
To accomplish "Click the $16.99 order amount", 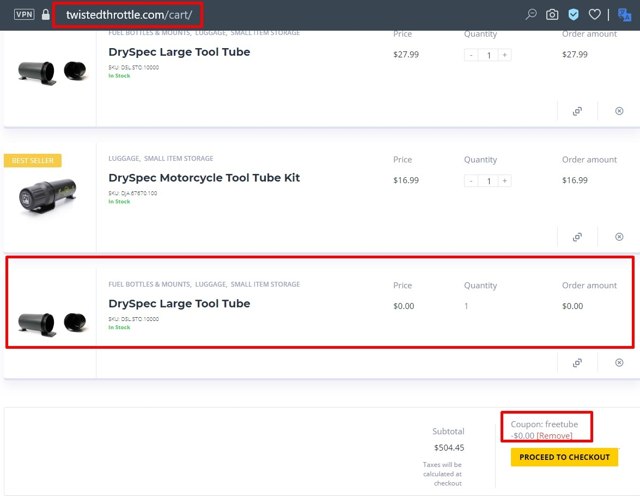I will [575, 180].
